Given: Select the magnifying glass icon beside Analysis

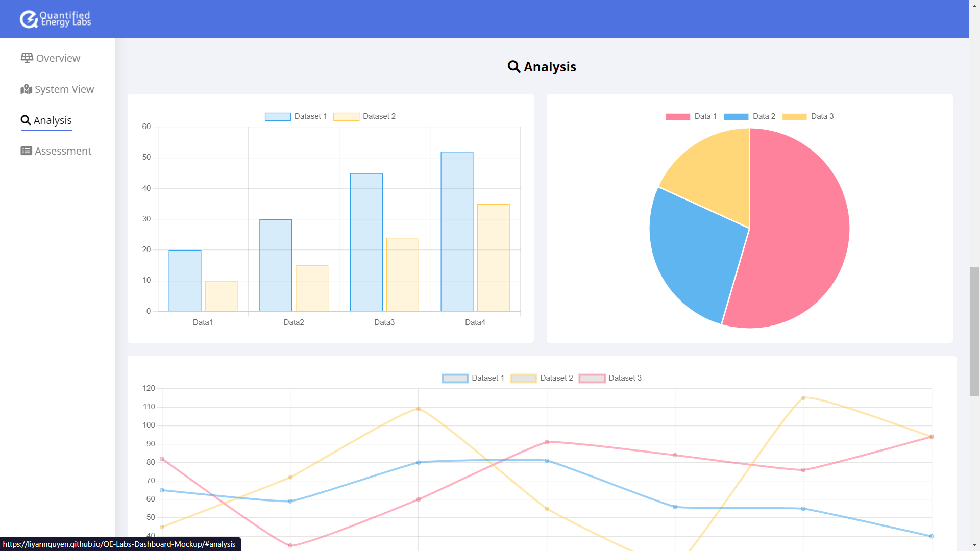Looking at the screenshot, I should pos(26,120).
